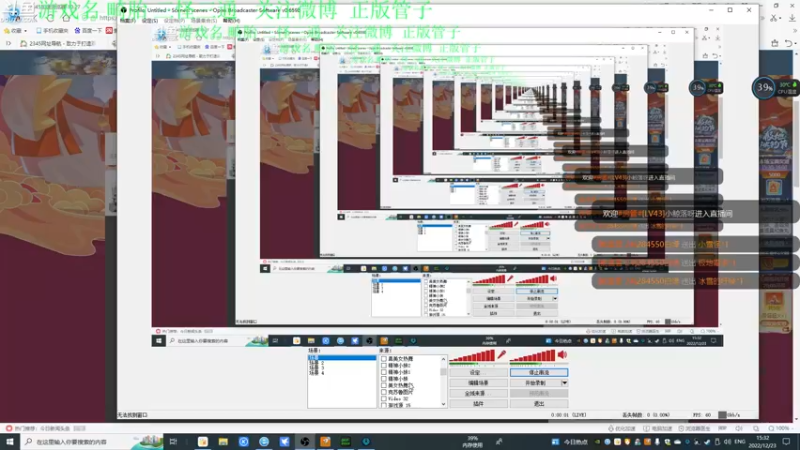
Task: Click the 设定 settings button
Action: 478,372
